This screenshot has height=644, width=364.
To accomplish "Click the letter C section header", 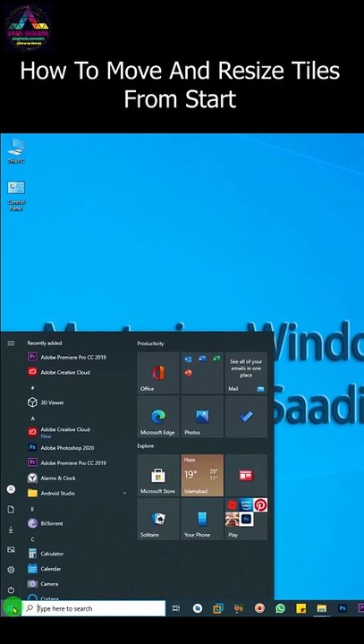I will 33,539.
